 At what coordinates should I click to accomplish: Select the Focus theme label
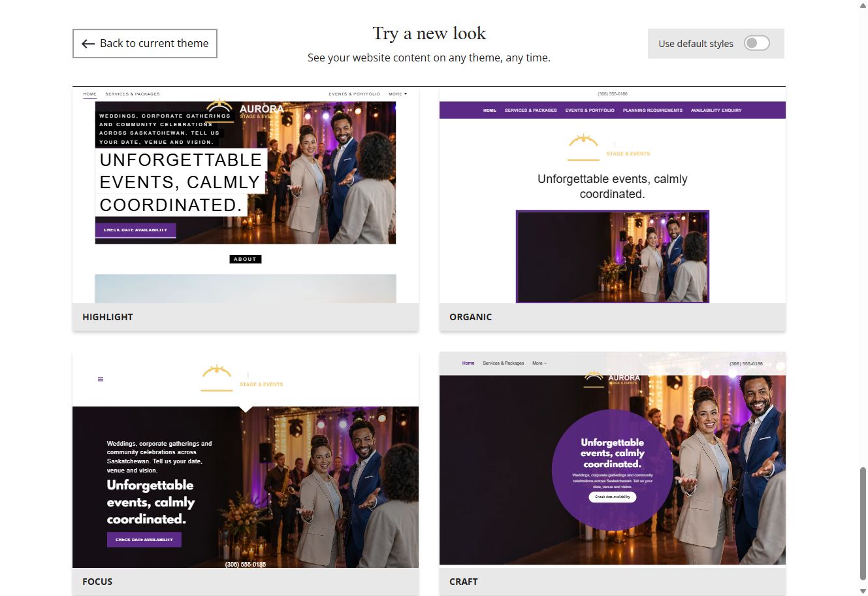(x=97, y=582)
